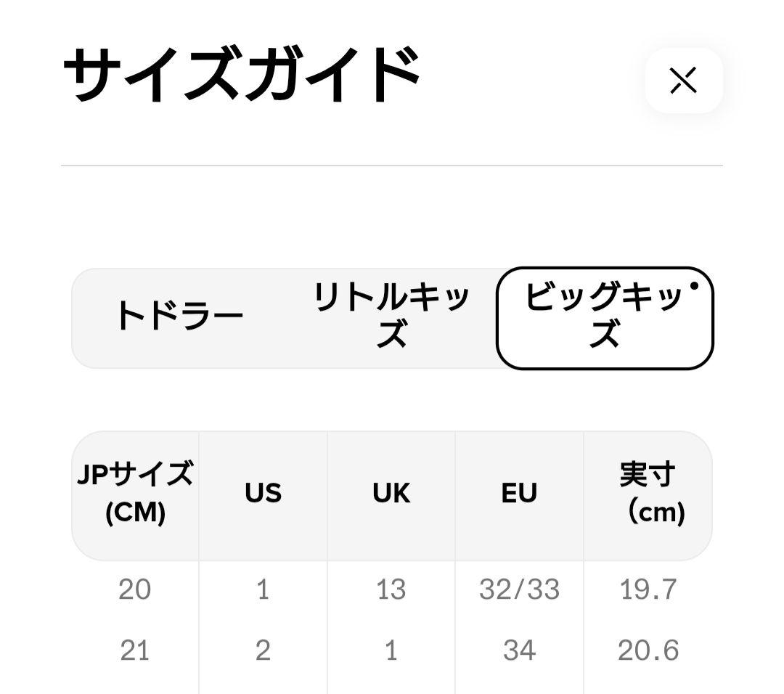The width and height of the screenshot is (784, 694).
Task: Click US size 2 in the second row
Action: (263, 650)
